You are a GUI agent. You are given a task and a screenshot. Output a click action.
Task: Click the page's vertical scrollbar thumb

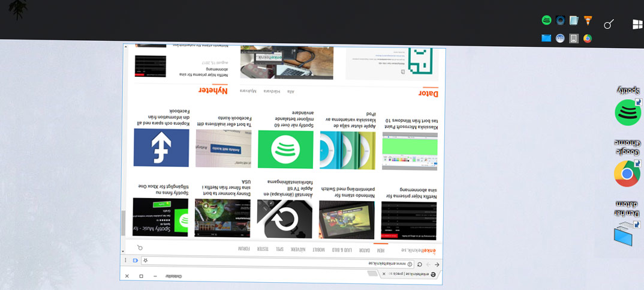pyautogui.click(x=123, y=224)
